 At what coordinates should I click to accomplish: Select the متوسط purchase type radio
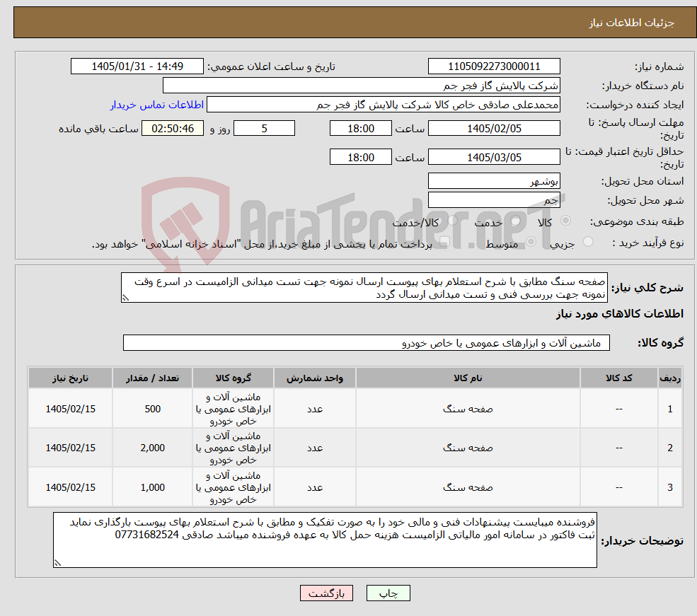(x=531, y=242)
